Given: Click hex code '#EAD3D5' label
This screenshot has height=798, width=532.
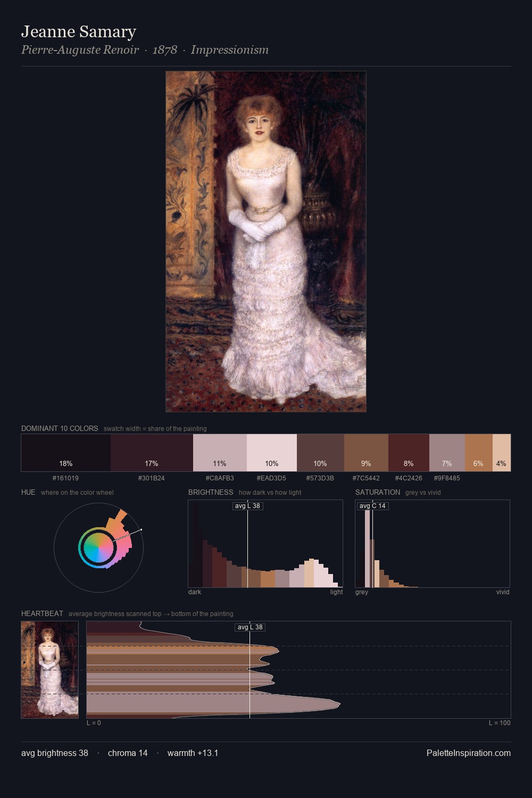Looking at the screenshot, I should click(271, 478).
